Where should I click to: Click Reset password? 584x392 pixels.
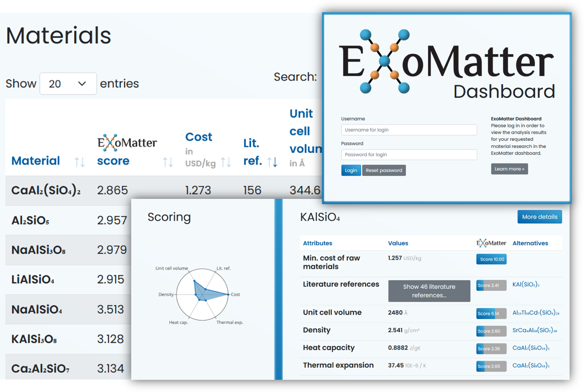tap(384, 170)
